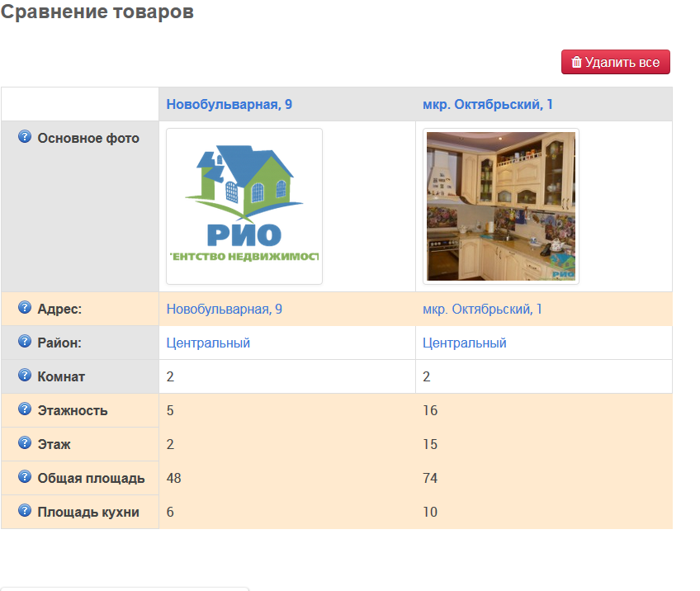
Task: Click help icon beside Общая площадь label
Action: click(25, 478)
